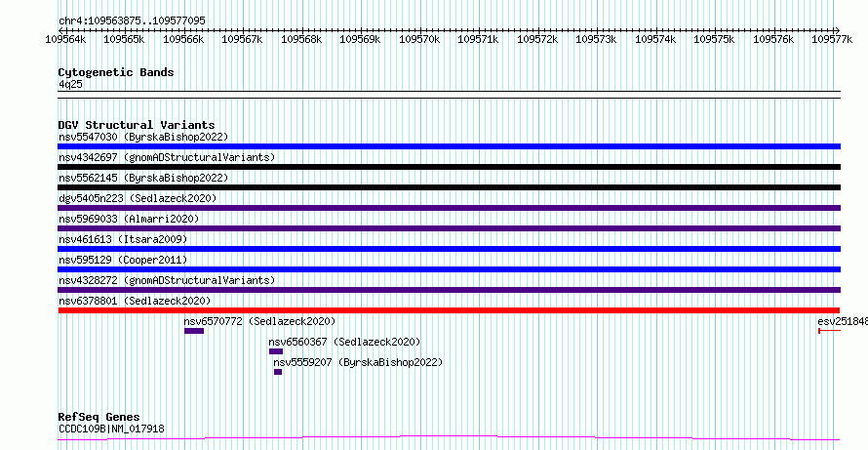Click the 109564k ruler tick label
868x450 pixels.
click(66, 39)
